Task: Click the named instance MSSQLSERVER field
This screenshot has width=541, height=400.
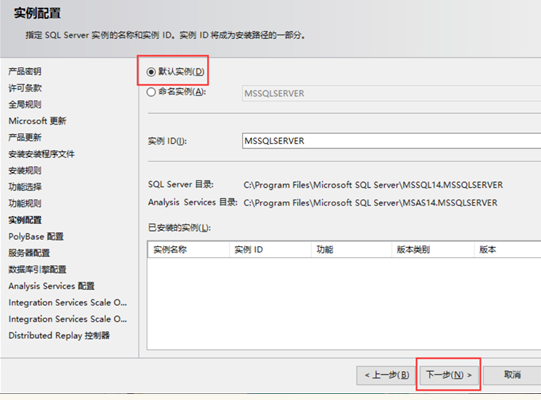Action: (391, 93)
